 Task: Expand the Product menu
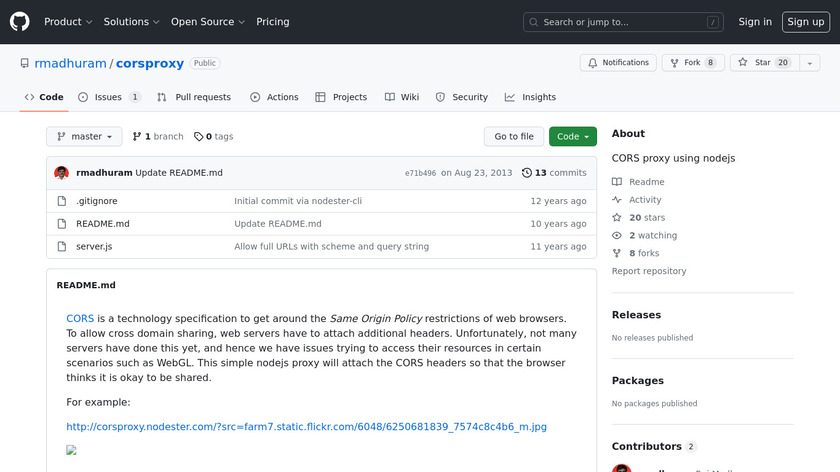pos(68,22)
